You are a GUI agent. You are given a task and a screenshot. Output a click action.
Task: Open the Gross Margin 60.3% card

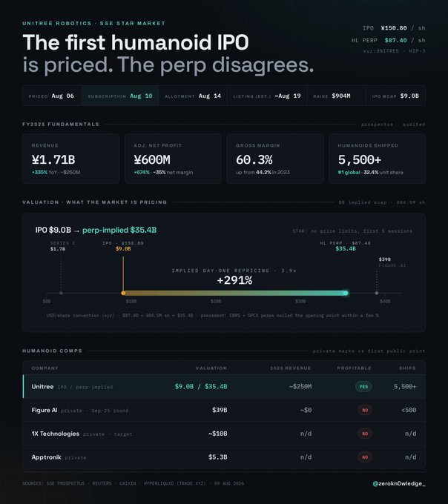click(x=275, y=159)
